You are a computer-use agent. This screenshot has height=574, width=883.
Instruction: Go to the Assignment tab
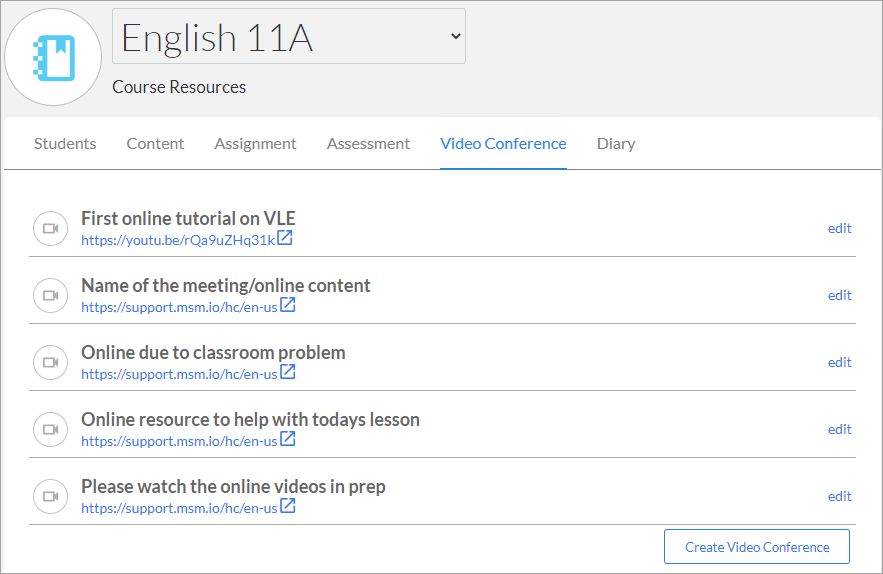click(255, 144)
